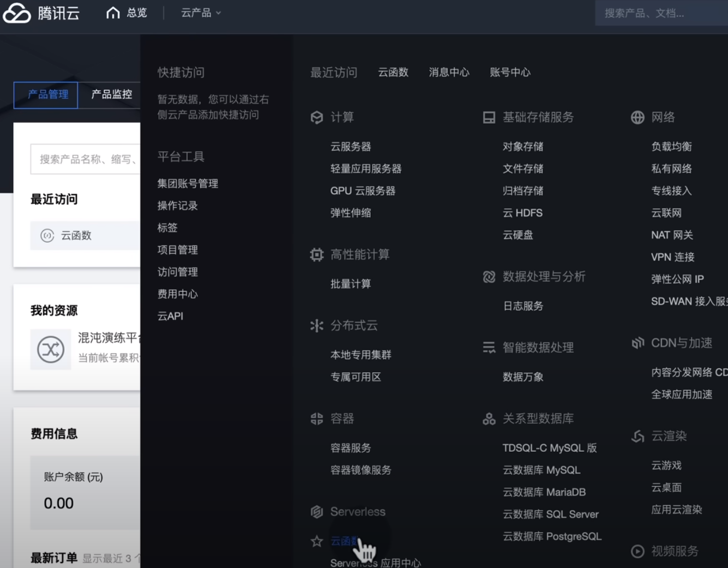The image size is (728, 568).
Task: Open 云数据库 PostgreSQL product
Action: tap(552, 536)
